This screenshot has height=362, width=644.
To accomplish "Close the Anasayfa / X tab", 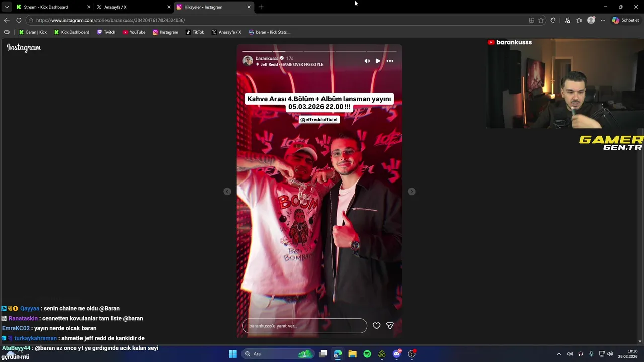I will coord(169,7).
